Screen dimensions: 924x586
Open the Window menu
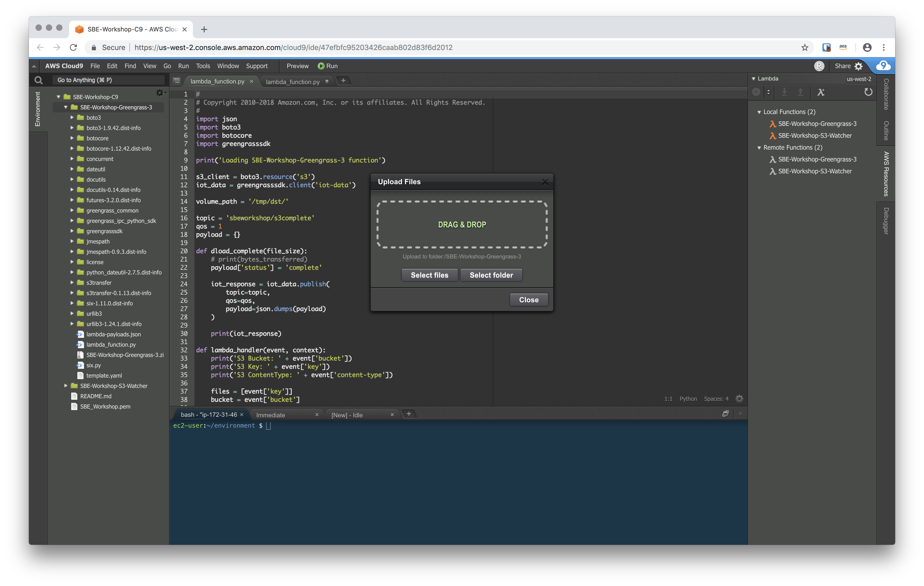click(x=228, y=66)
